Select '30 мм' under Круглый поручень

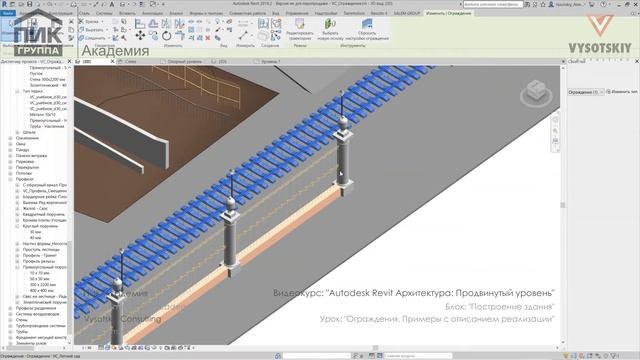[x=36, y=232]
